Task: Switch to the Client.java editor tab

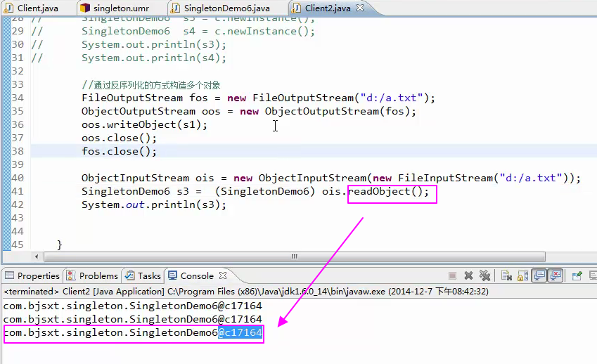Action: [31, 8]
